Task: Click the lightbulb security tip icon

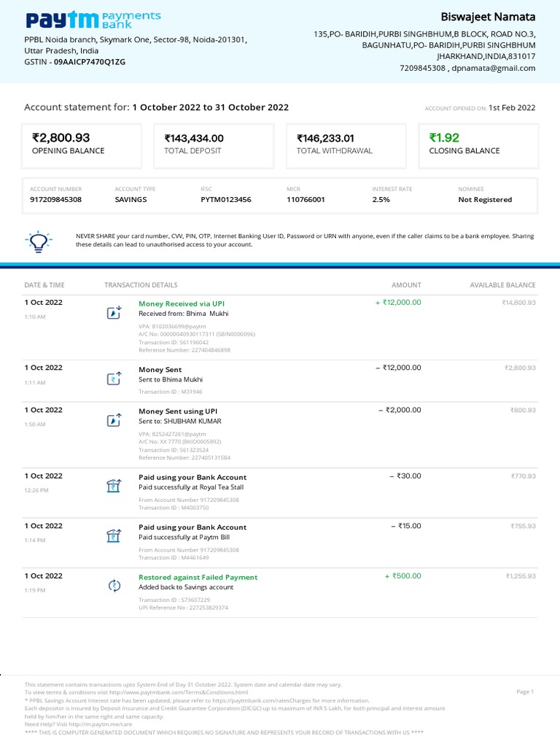Action: click(39, 241)
